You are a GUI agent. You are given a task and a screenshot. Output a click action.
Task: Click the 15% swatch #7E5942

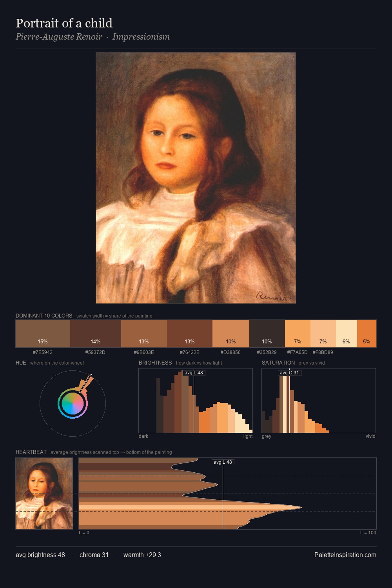point(43,334)
